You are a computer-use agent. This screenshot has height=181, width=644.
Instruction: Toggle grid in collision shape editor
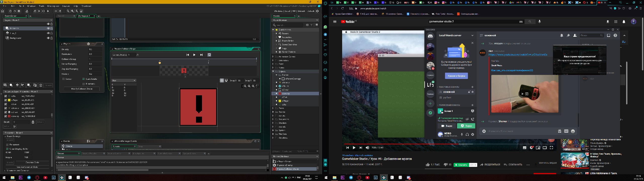(x=222, y=80)
